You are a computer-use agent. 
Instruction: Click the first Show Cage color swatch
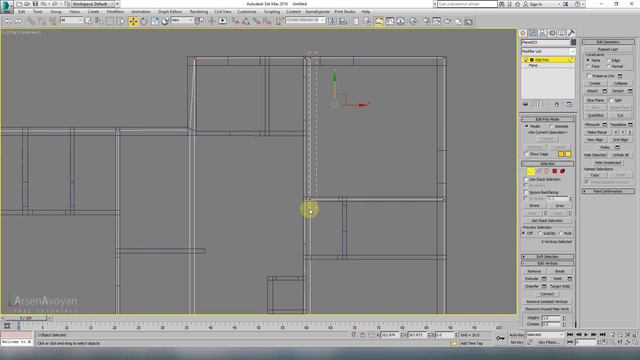[x=561, y=154]
